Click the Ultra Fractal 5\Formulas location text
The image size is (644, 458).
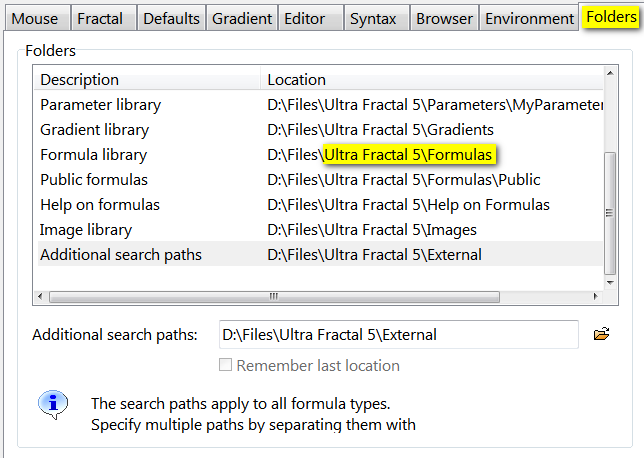(409, 155)
